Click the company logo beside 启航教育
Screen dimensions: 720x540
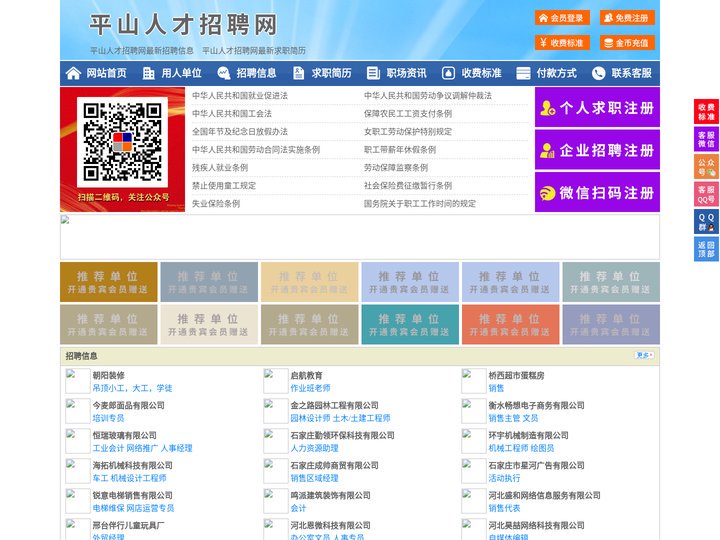pyautogui.click(x=276, y=381)
